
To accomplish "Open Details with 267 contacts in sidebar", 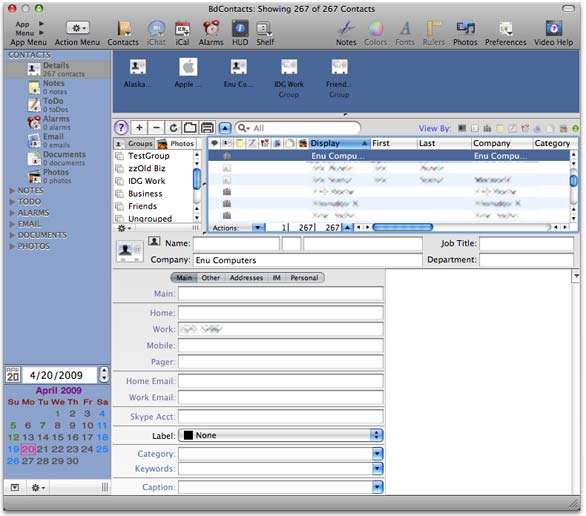I will pyautogui.click(x=56, y=69).
